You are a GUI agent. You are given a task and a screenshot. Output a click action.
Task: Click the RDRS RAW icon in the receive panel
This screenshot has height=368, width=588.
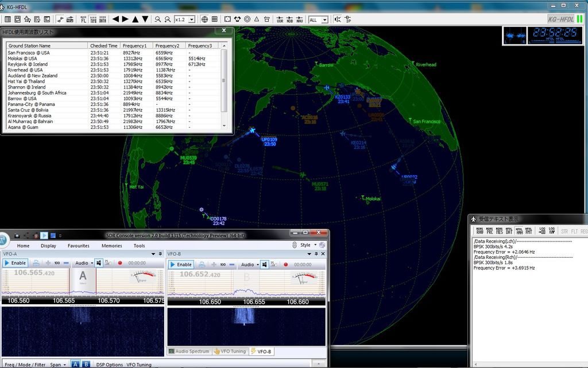(x=479, y=231)
